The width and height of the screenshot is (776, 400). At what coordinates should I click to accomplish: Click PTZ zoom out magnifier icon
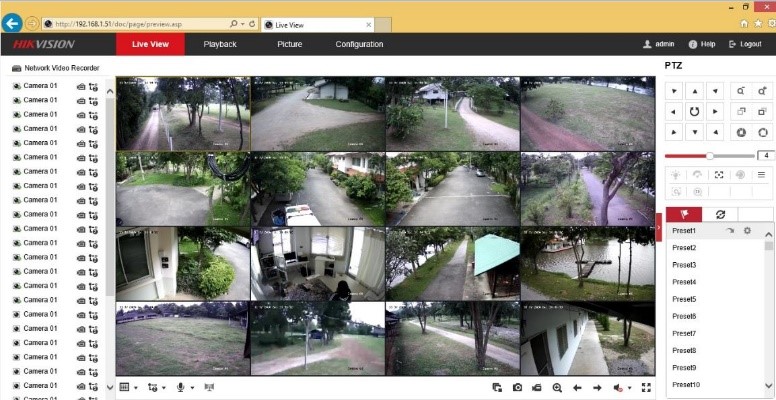click(x=741, y=91)
